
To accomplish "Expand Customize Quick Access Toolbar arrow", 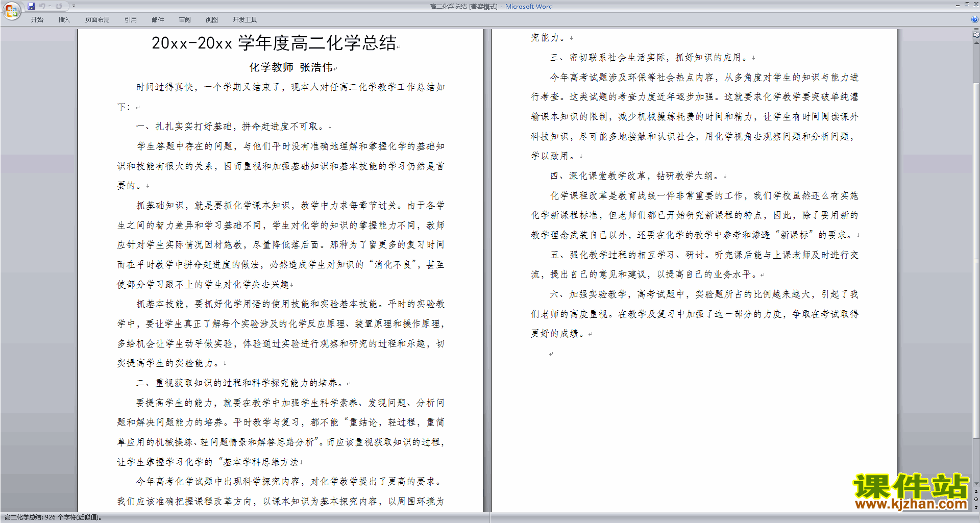I will pyautogui.click(x=73, y=6).
